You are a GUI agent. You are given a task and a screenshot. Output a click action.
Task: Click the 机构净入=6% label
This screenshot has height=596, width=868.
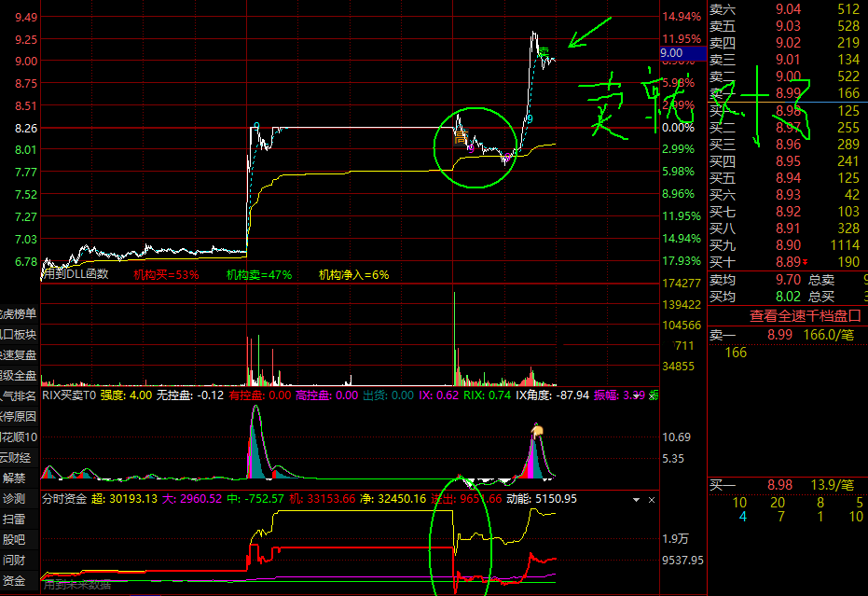pos(353,275)
